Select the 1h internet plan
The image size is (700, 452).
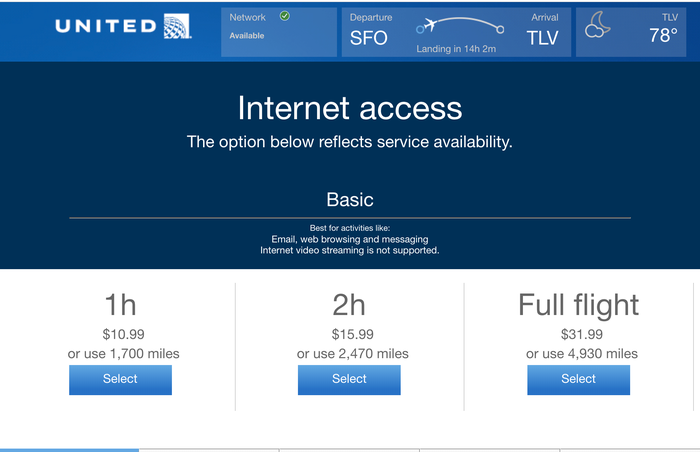[x=120, y=379]
